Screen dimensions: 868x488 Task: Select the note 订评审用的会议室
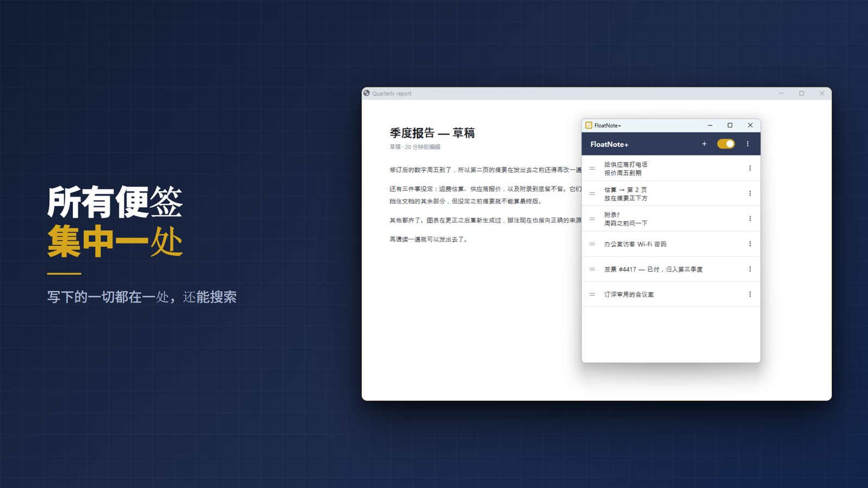click(671, 294)
